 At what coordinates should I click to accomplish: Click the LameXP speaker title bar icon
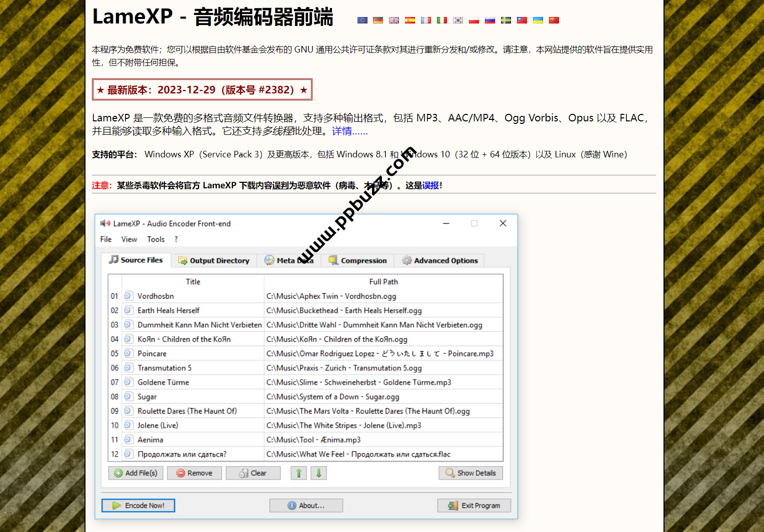[x=105, y=223]
